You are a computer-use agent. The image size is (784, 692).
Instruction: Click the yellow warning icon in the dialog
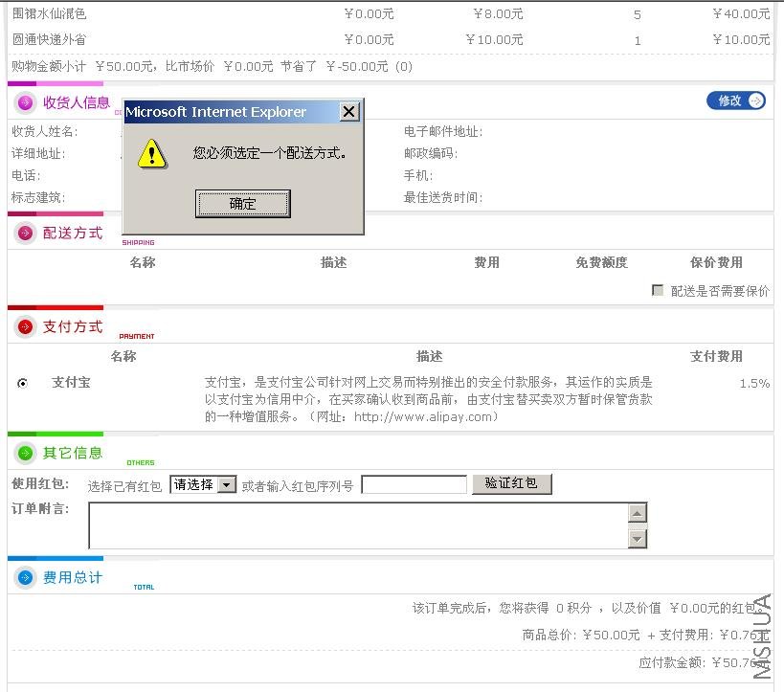(151, 153)
